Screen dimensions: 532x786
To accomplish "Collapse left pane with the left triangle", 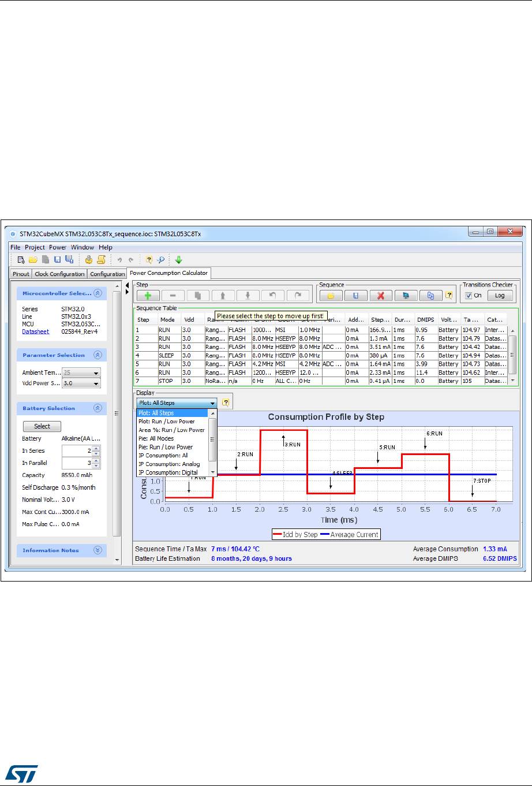I will point(128,285).
